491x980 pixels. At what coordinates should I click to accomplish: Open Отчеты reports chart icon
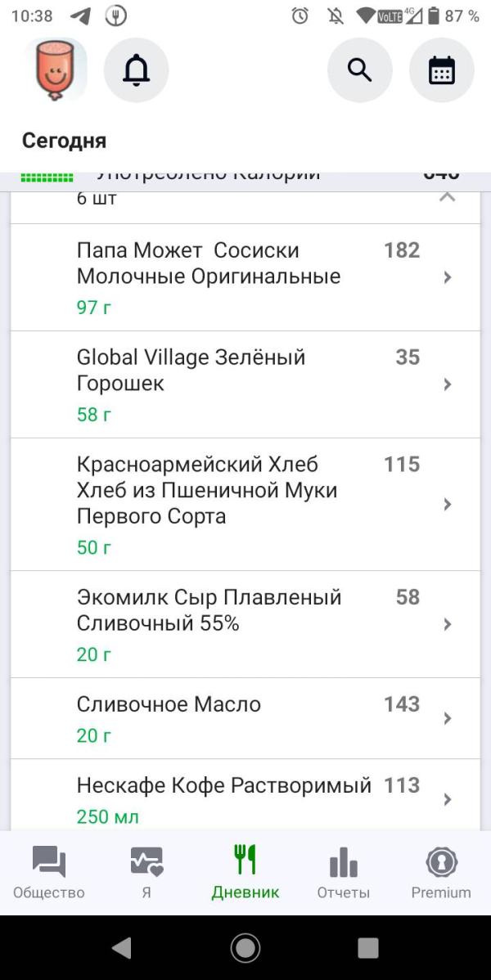pos(344,862)
